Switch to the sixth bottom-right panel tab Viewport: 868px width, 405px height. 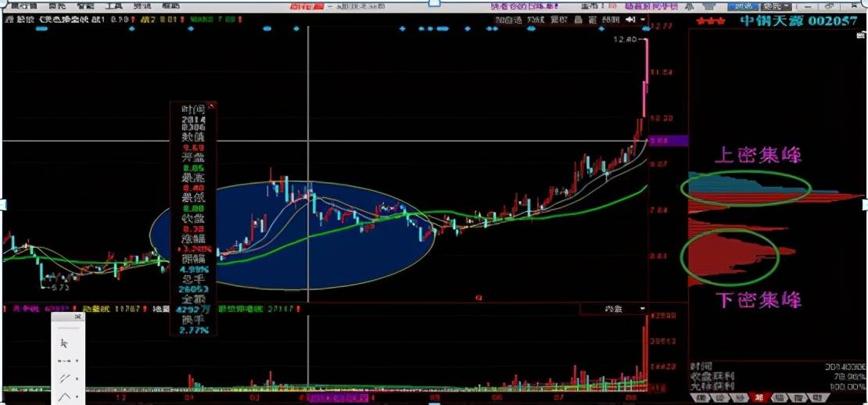tap(798, 398)
